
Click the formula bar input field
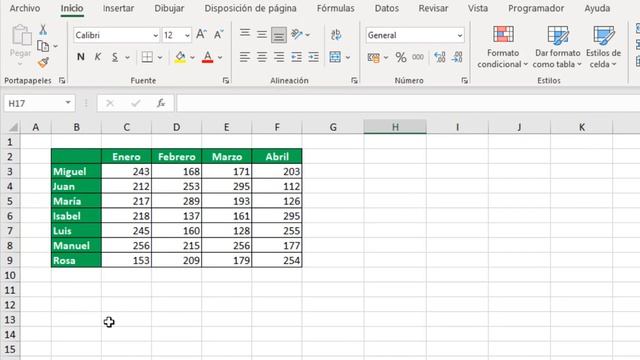(408, 103)
